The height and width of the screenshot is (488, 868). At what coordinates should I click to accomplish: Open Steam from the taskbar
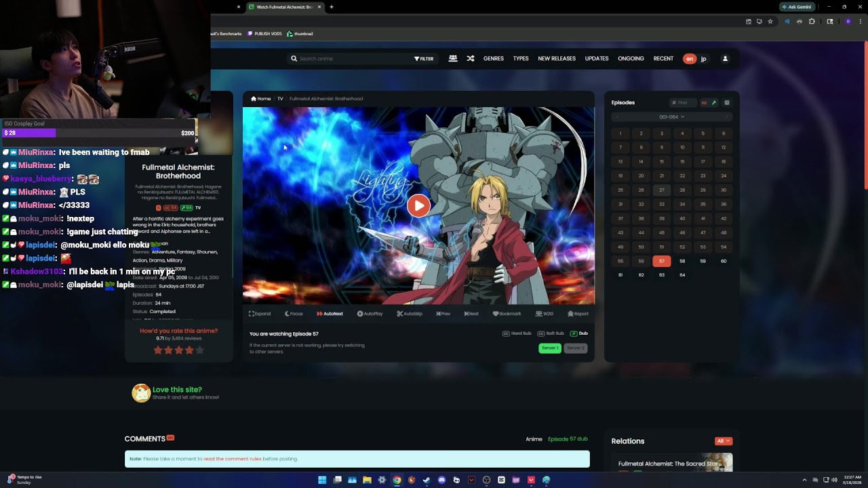(x=427, y=480)
